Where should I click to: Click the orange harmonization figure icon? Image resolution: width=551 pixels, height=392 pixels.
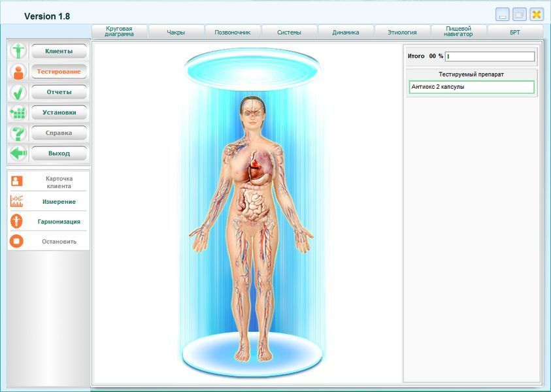(x=16, y=221)
